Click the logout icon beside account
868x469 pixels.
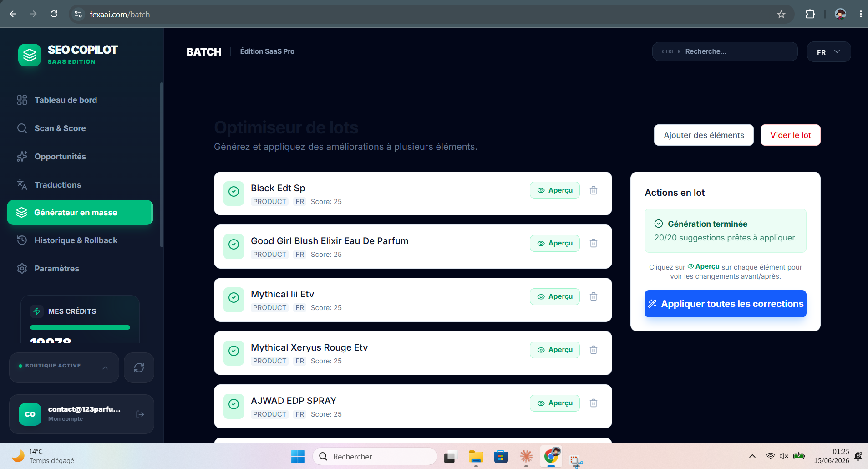coord(140,414)
